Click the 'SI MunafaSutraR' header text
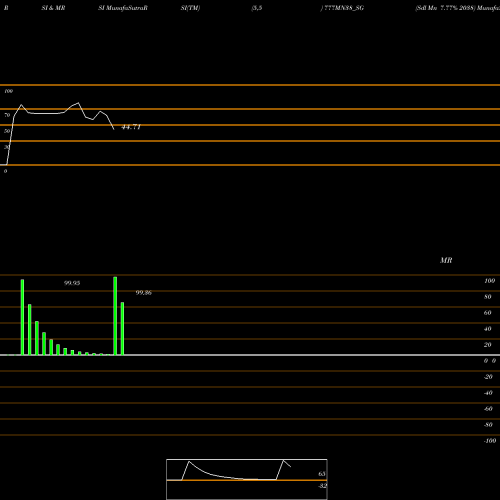500x500 pixels. [123, 8]
